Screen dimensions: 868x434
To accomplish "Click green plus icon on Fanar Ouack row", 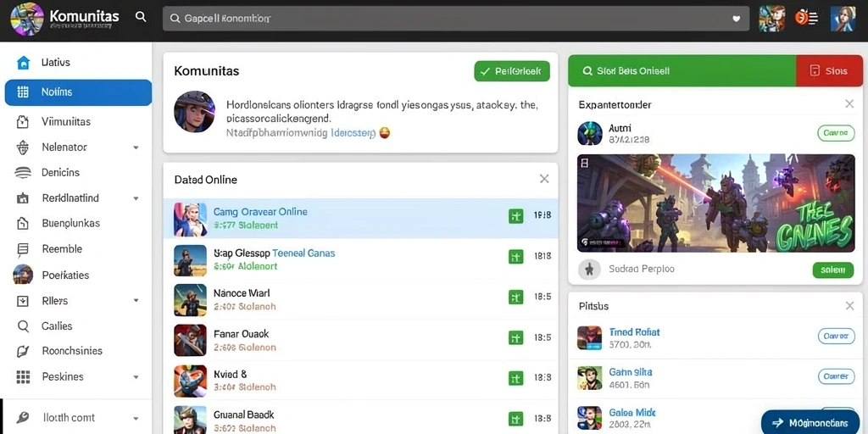I will [515, 337].
